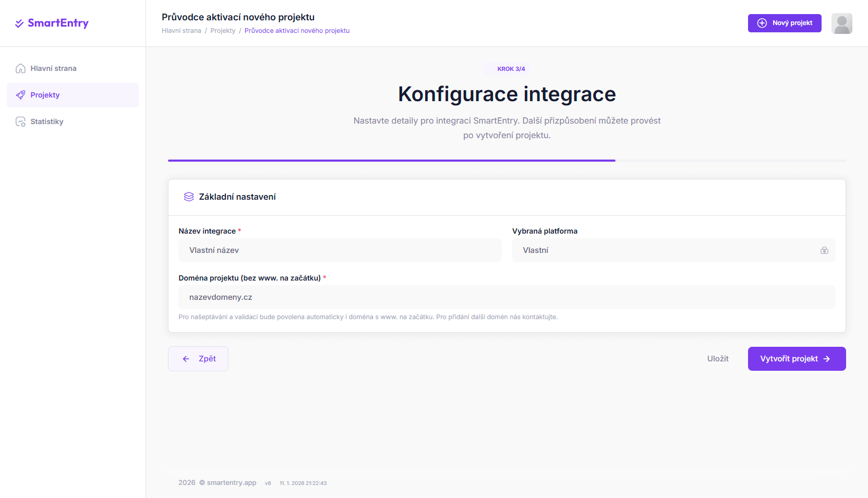Focus the Název integrace input field
Screen dimensions: 868x498
(340, 250)
